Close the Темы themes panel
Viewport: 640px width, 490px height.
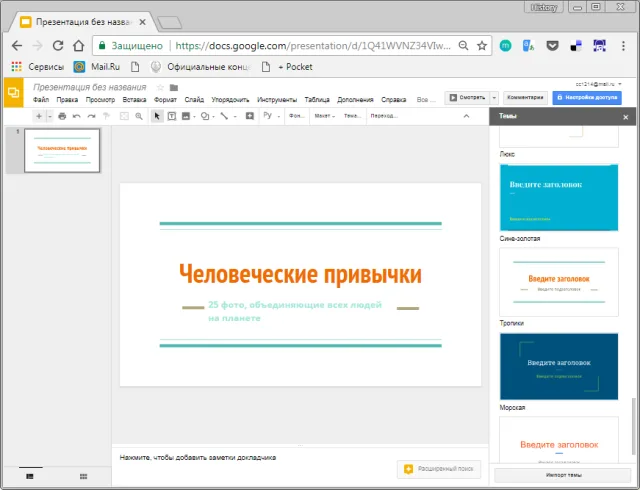625,117
